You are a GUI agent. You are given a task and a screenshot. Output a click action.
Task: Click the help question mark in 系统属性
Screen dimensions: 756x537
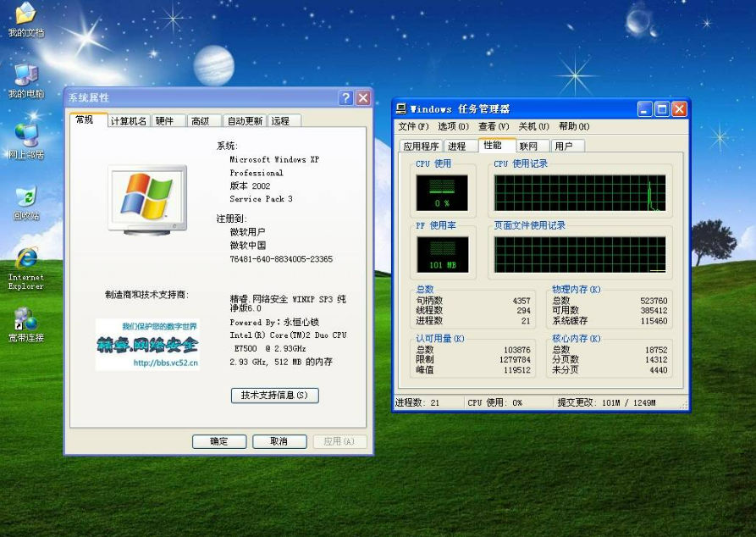pos(345,98)
